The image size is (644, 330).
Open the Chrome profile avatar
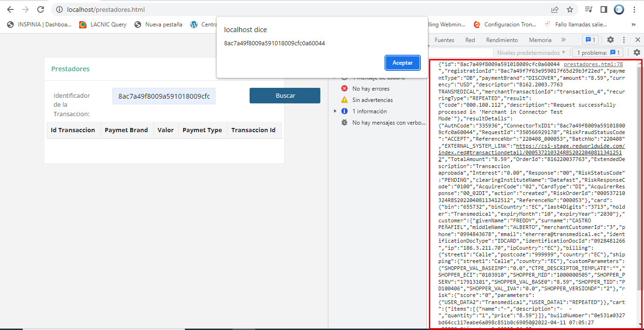[x=619, y=9]
